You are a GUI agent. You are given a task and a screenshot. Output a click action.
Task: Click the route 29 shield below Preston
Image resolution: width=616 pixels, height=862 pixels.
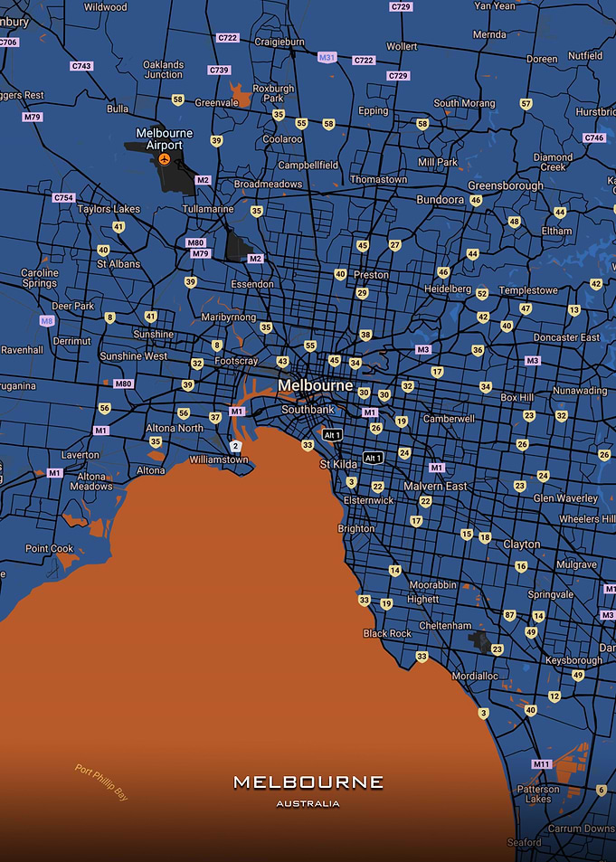[x=362, y=293]
